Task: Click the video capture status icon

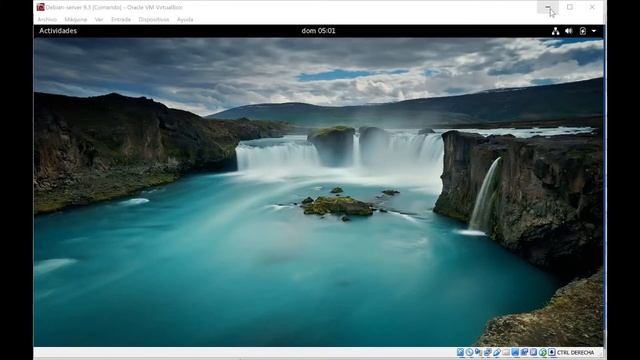Action: pos(524,352)
